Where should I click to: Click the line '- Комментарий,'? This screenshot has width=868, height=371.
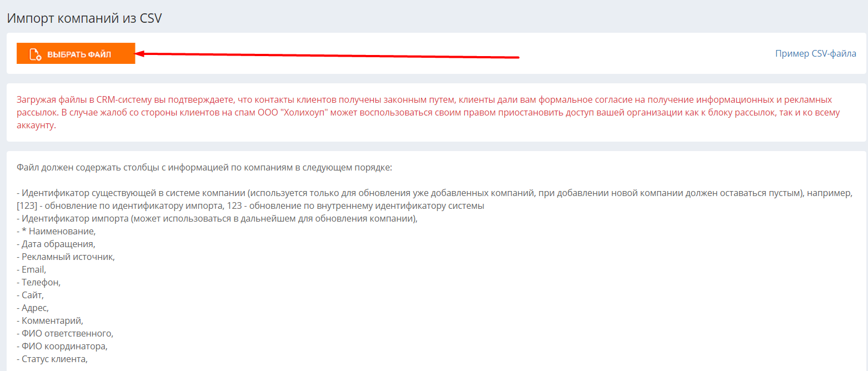pyautogui.click(x=50, y=320)
